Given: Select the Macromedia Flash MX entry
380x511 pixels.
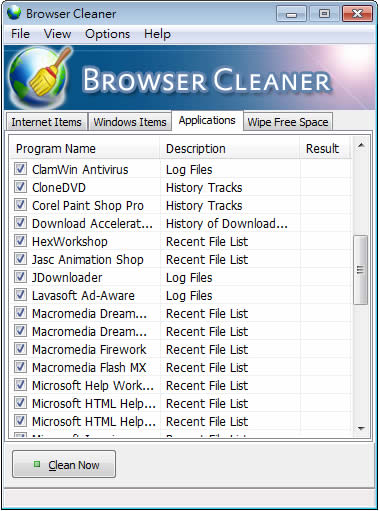Looking at the screenshot, I should (x=89, y=368).
